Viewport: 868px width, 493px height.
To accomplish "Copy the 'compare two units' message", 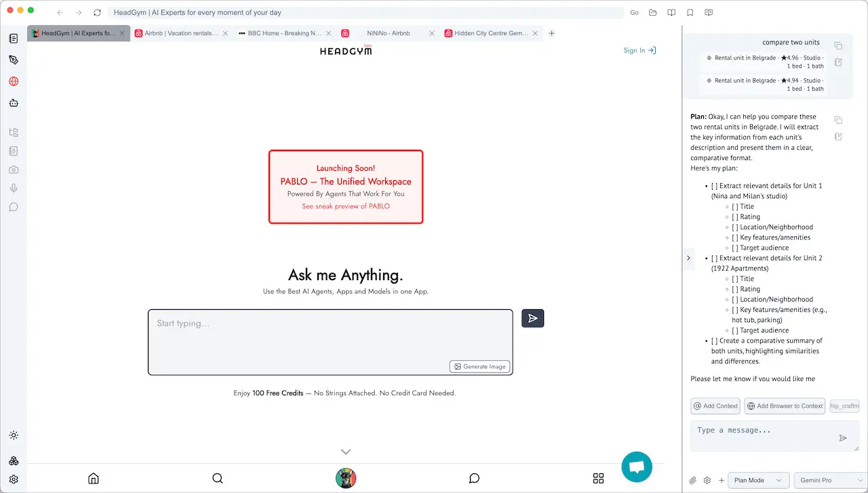I will click(838, 45).
